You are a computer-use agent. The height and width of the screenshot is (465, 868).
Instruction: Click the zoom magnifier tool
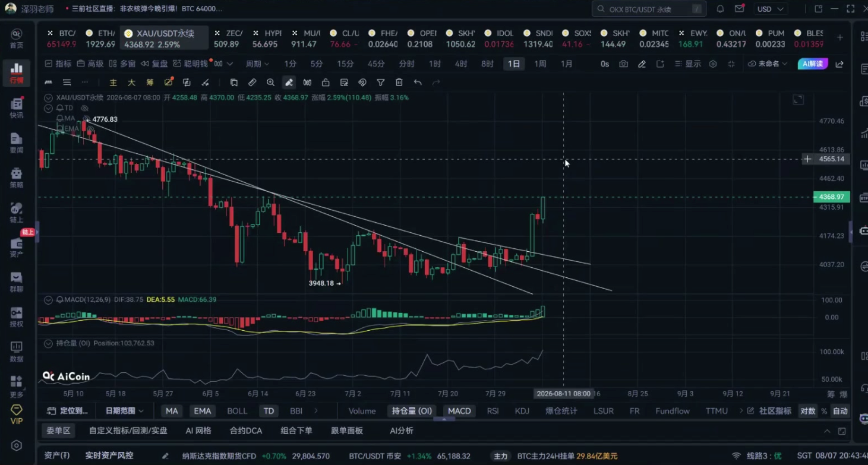coord(271,83)
